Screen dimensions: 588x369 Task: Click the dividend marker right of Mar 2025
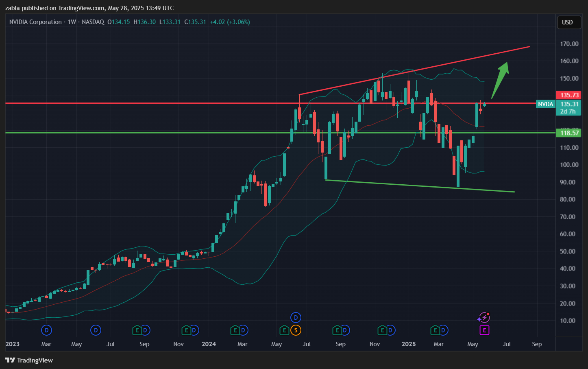tap(443, 330)
